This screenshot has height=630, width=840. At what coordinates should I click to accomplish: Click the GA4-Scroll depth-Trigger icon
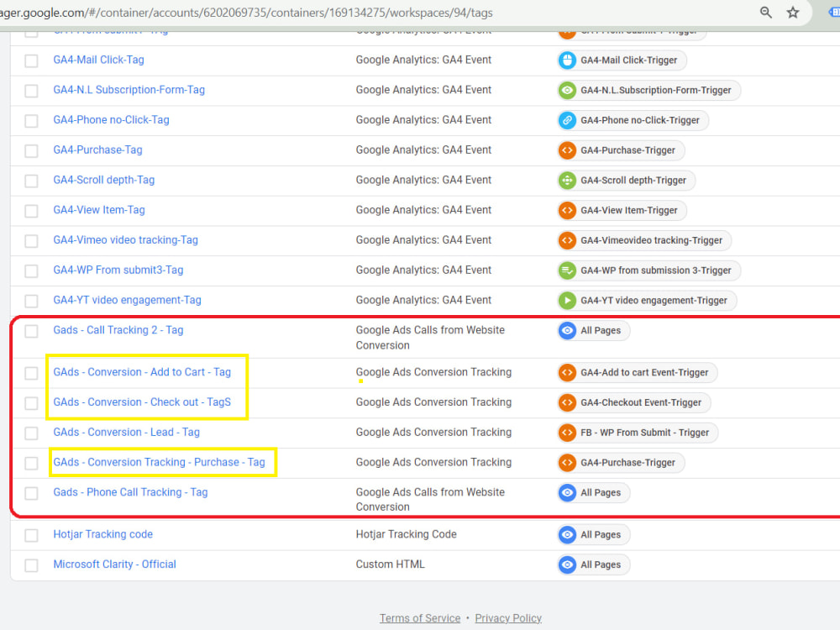point(567,180)
